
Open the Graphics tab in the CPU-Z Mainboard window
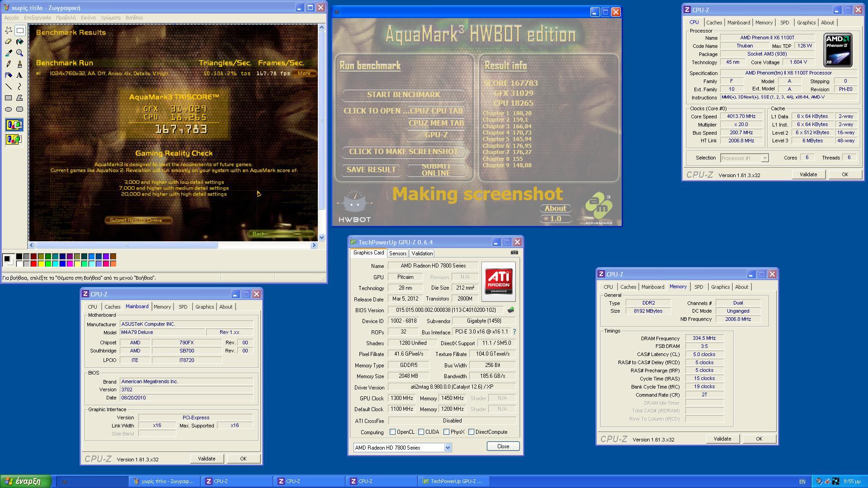pyautogui.click(x=205, y=307)
